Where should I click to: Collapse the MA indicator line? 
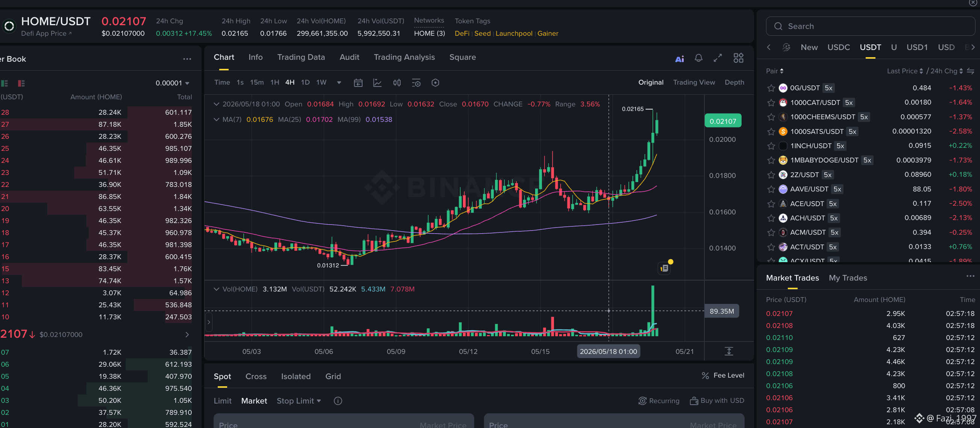216,120
